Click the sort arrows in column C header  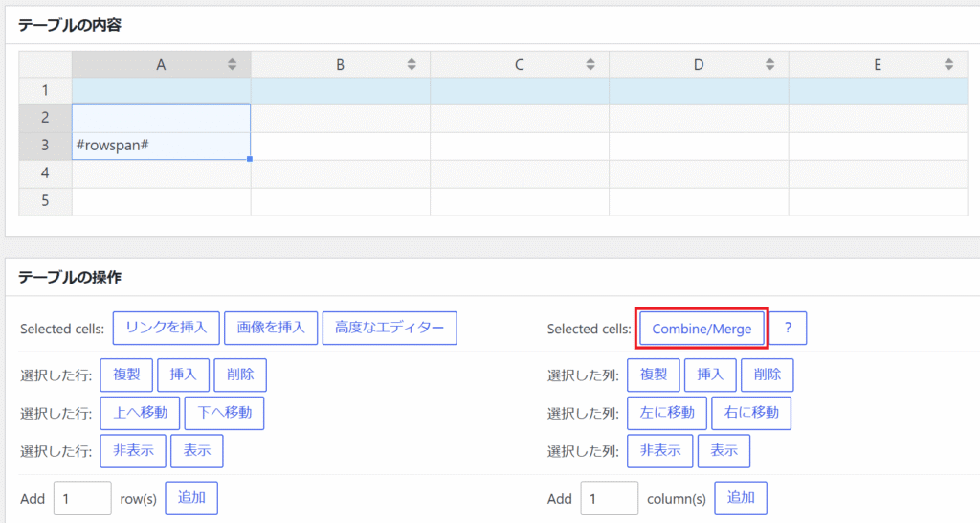tap(590, 65)
